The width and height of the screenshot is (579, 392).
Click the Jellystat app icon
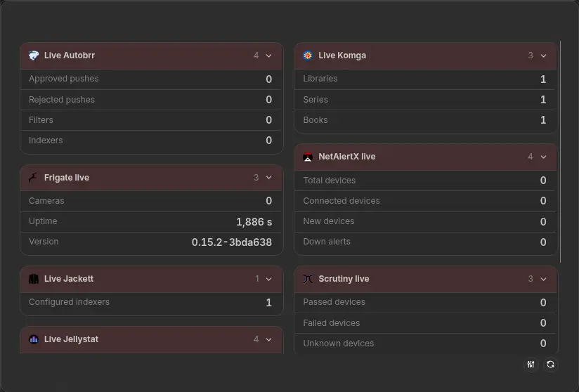[x=34, y=339]
